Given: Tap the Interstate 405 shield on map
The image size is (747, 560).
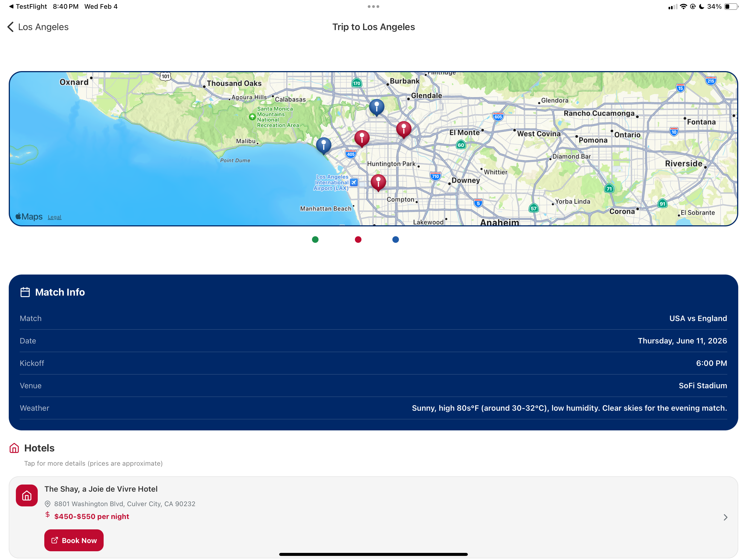Looking at the screenshot, I should tap(351, 154).
